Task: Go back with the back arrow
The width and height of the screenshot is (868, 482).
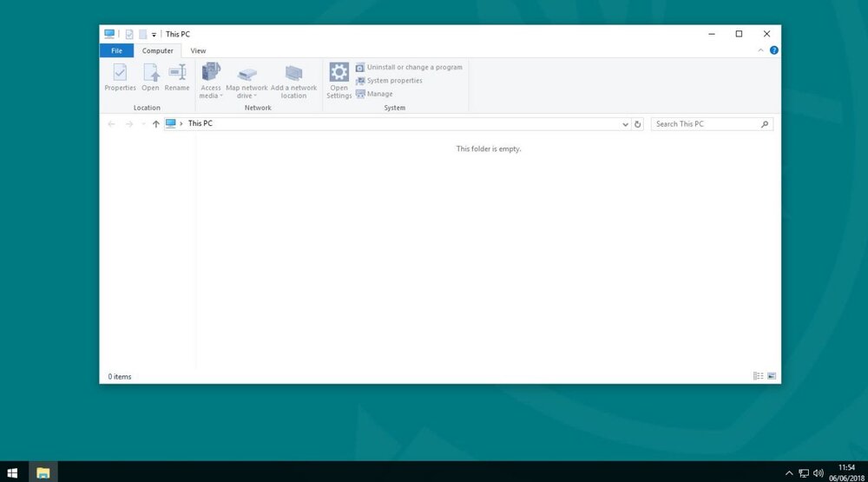Action: (x=111, y=124)
